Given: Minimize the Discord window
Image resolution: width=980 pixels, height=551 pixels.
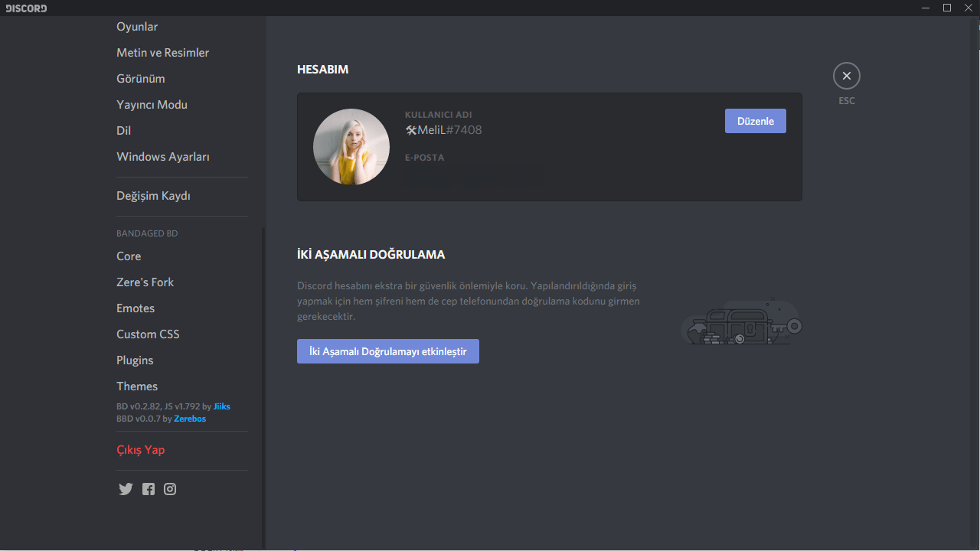Looking at the screenshot, I should (926, 8).
